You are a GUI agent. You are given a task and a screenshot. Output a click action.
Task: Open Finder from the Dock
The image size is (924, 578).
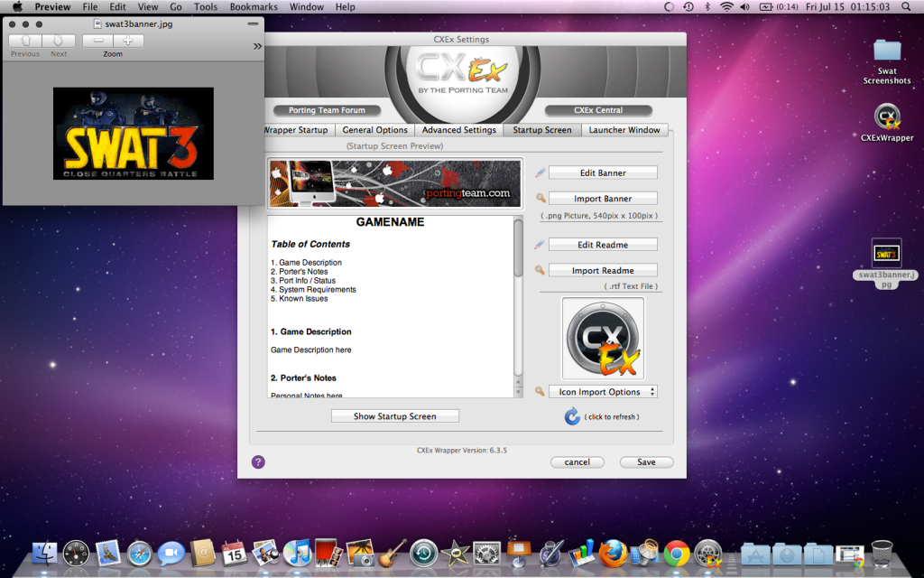click(x=45, y=554)
